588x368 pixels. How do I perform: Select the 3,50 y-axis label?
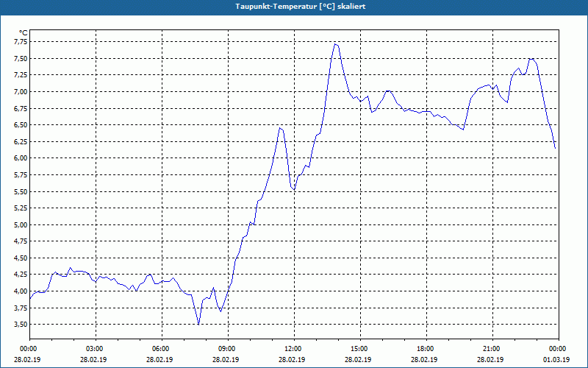pos(21,325)
